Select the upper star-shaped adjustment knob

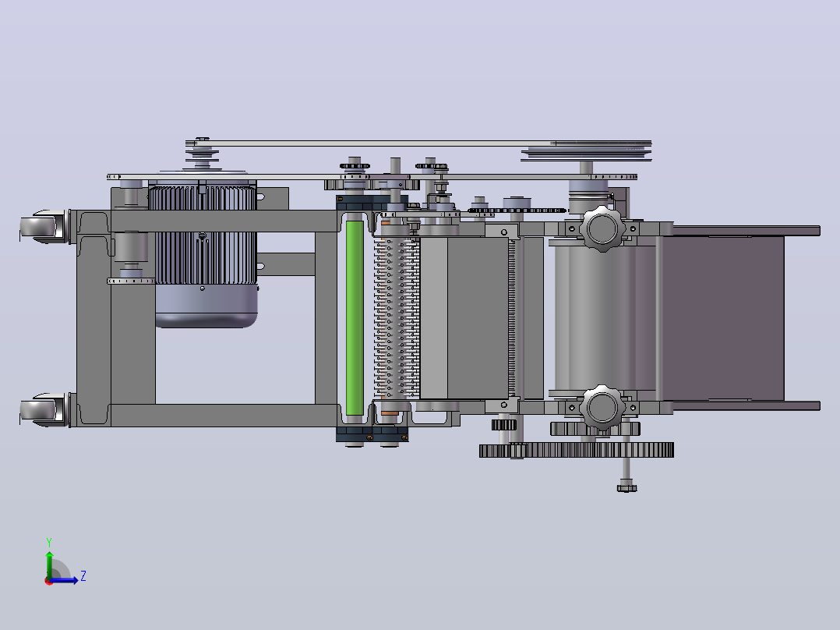coord(602,229)
